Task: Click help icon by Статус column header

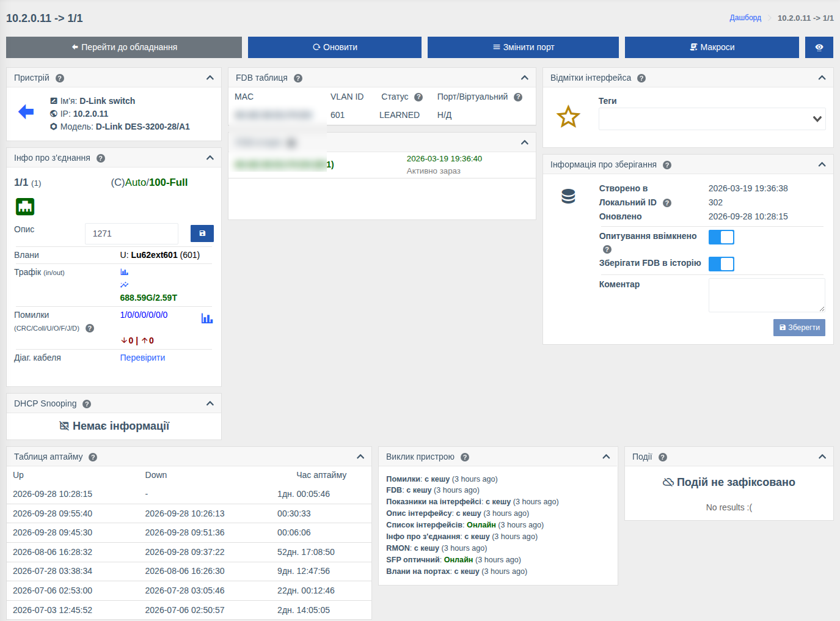Action: (x=418, y=97)
